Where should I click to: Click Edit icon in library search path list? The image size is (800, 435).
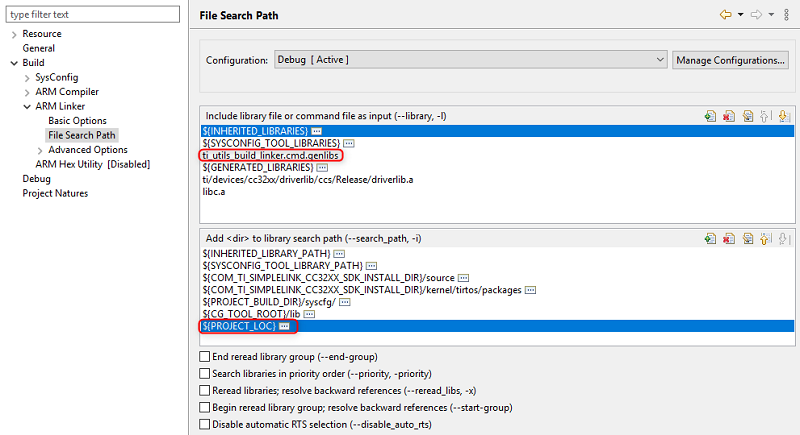[748, 239]
